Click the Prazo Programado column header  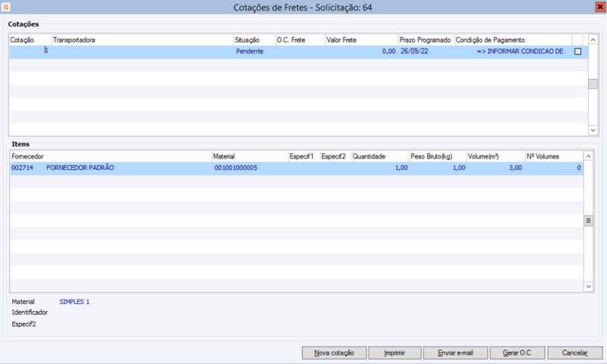pyautogui.click(x=426, y=40)
